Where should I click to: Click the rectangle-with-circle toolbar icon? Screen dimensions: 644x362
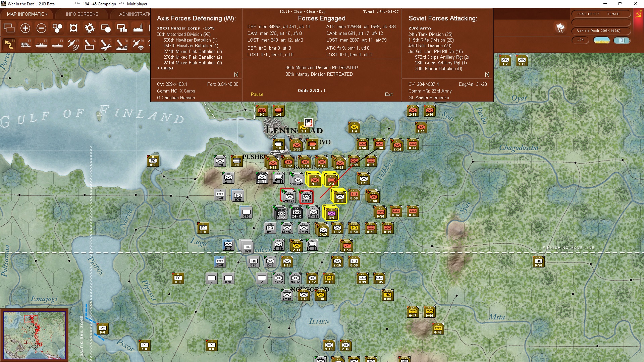click(x=106, y=28)
